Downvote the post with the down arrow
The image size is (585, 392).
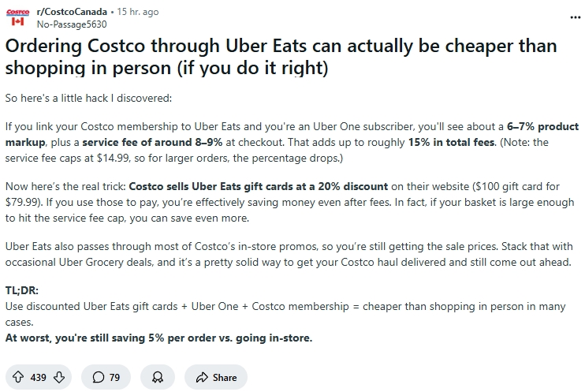tap(59, 377)
